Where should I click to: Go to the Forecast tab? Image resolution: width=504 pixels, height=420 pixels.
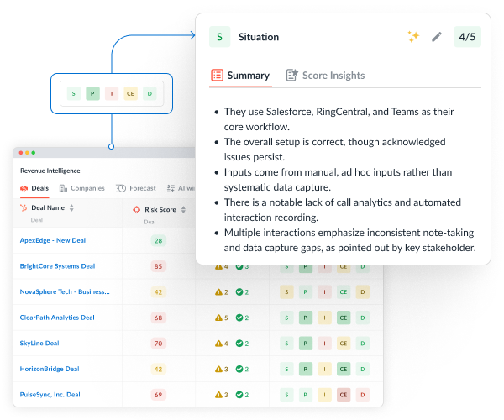click(x=136, y=188)
